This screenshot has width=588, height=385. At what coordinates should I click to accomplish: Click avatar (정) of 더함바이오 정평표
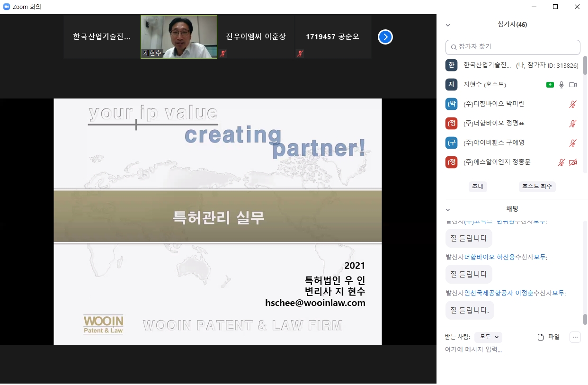point(451,124)
